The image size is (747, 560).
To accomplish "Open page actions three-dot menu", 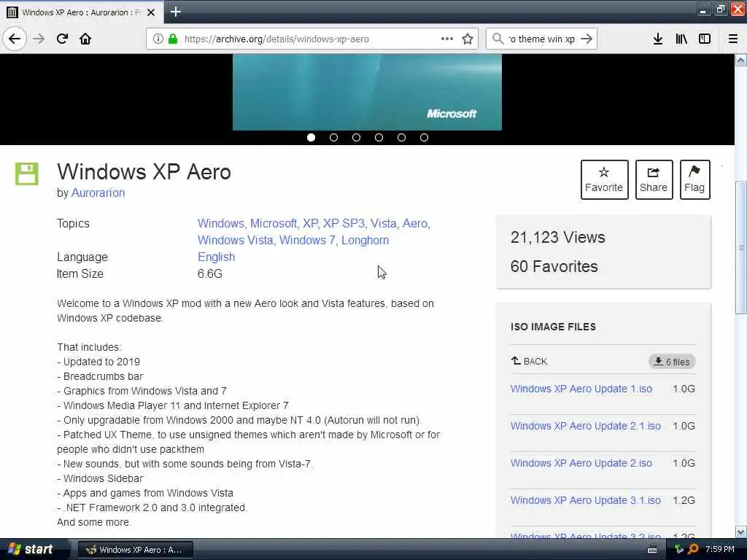I will pyautogui.click(x=447, y=39).
